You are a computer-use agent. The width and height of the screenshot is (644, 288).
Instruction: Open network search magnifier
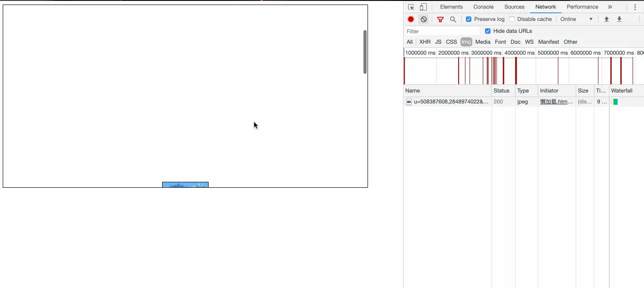[x=453, y=19]
